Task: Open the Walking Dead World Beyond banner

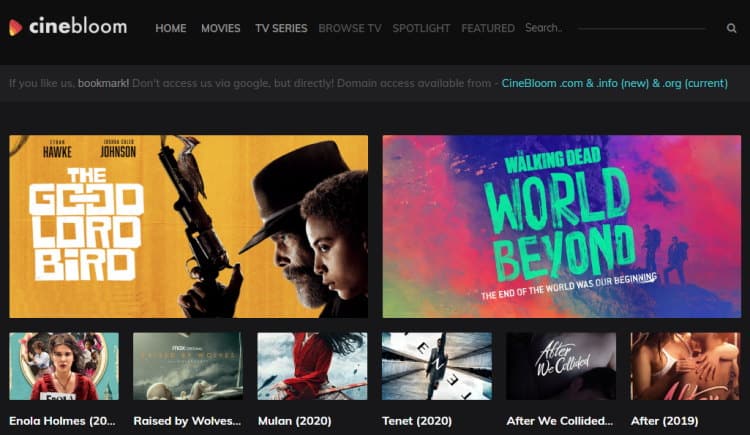Action: point(562,226)
